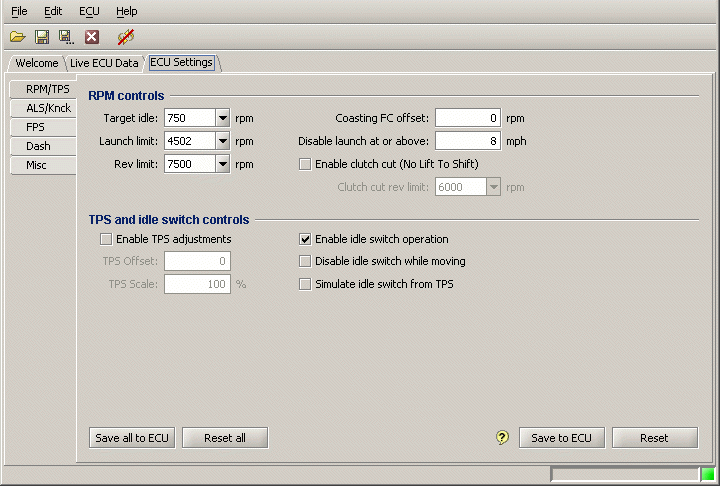The height and width of the screenshot is (486, 720).
Task: Switch to the Live ECU Data tab
Action: coord(104,63)
